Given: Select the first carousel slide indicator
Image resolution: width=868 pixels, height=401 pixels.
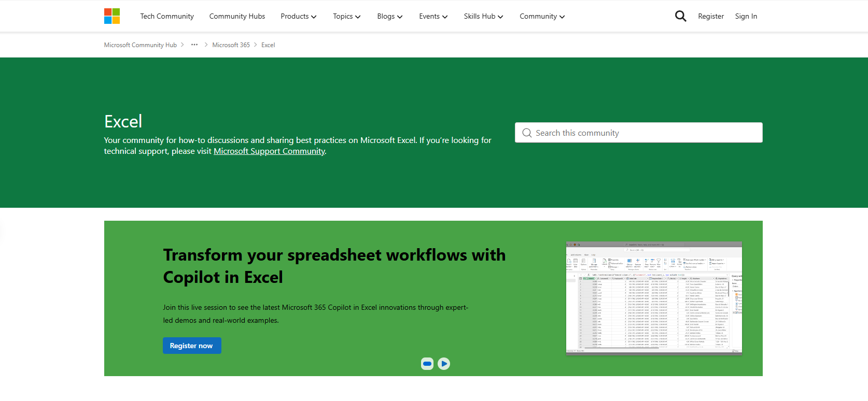Looking at the screenshot, I should [x=427, y=364].
